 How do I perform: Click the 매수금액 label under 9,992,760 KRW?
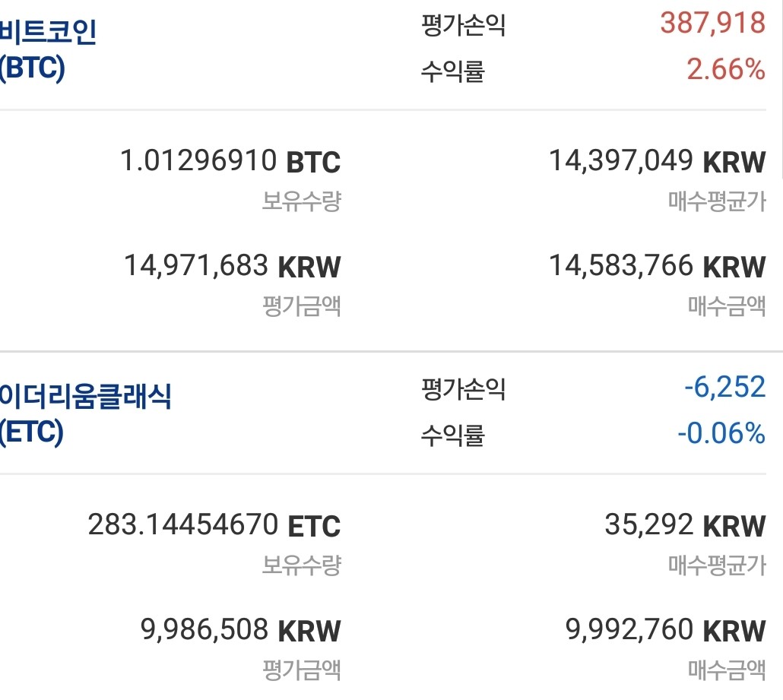pyautogui.click(x=727, y=670)
